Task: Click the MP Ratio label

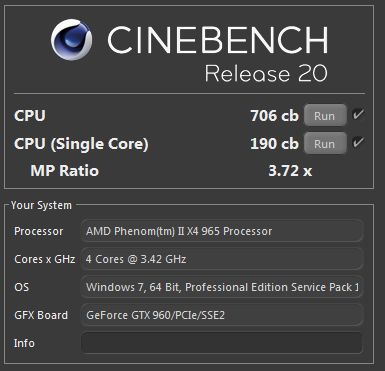Action: click(x=65, y=171)
